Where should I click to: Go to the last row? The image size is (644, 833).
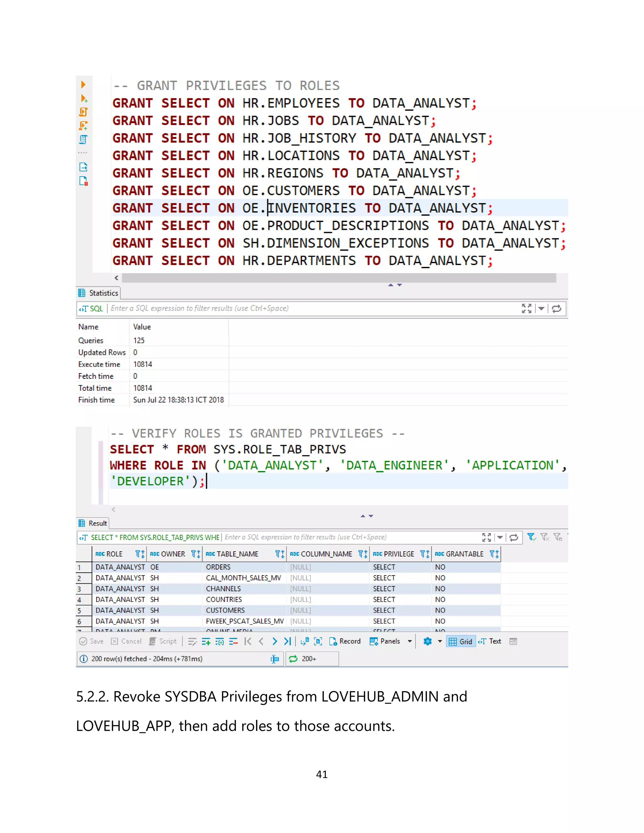click(x=288, y=642)
